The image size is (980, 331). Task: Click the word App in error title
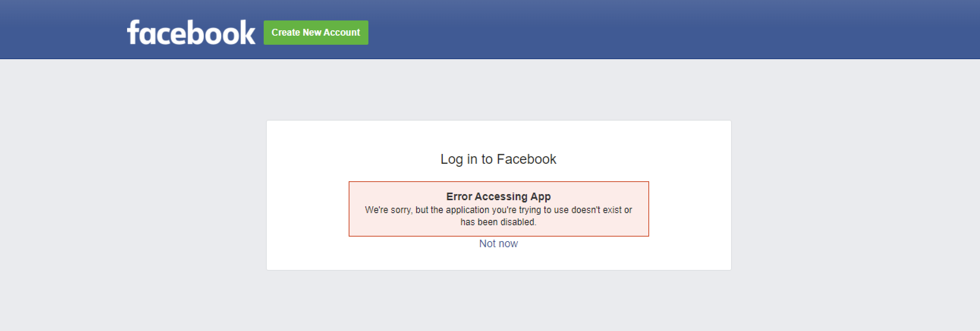(x=541, y=196)
